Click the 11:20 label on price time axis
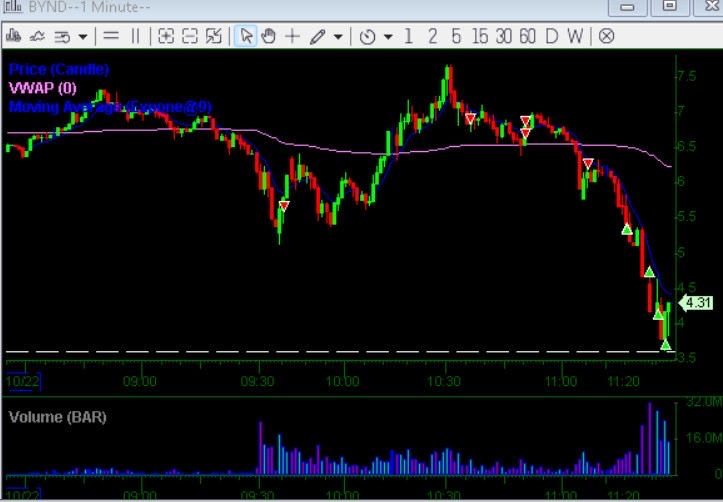 pos(624,382)
